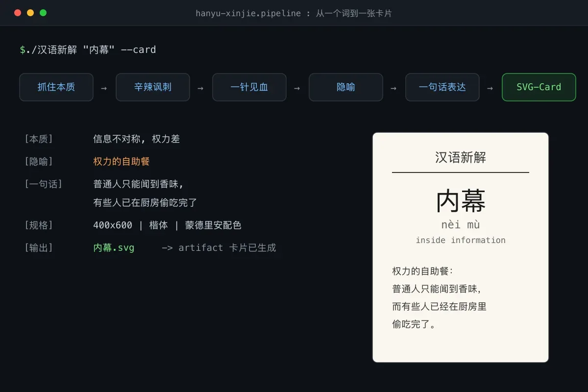The width and height of the screenshot is (588, 392).
Task: Click the [隐喻] label
Action: coord(38,162)
